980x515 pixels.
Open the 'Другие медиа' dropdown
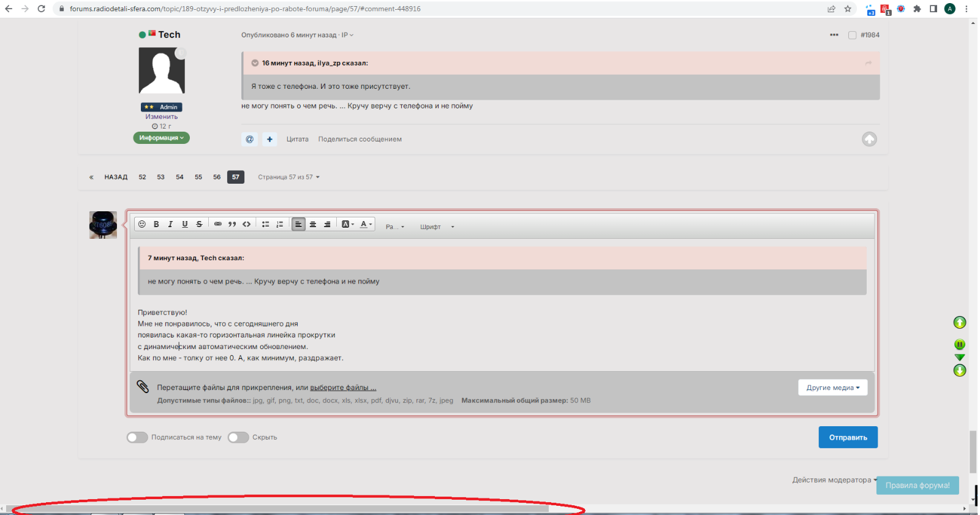click(832, 388)
